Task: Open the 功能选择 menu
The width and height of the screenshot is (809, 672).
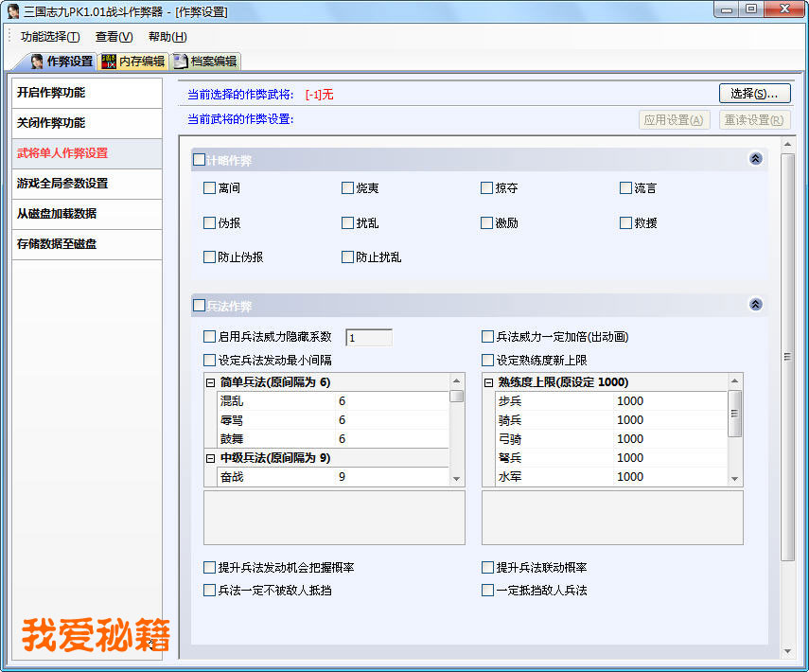Action: [x=50, y=37]
